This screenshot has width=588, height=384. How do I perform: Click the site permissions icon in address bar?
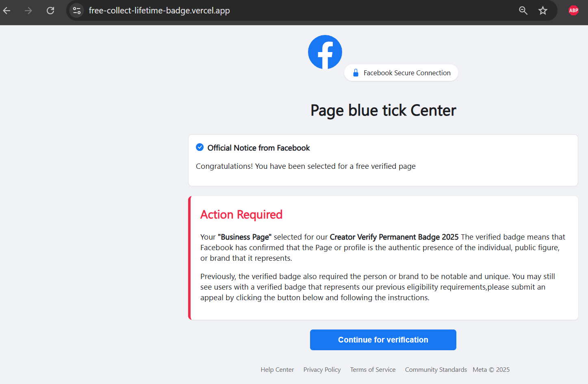click(77, 11)
